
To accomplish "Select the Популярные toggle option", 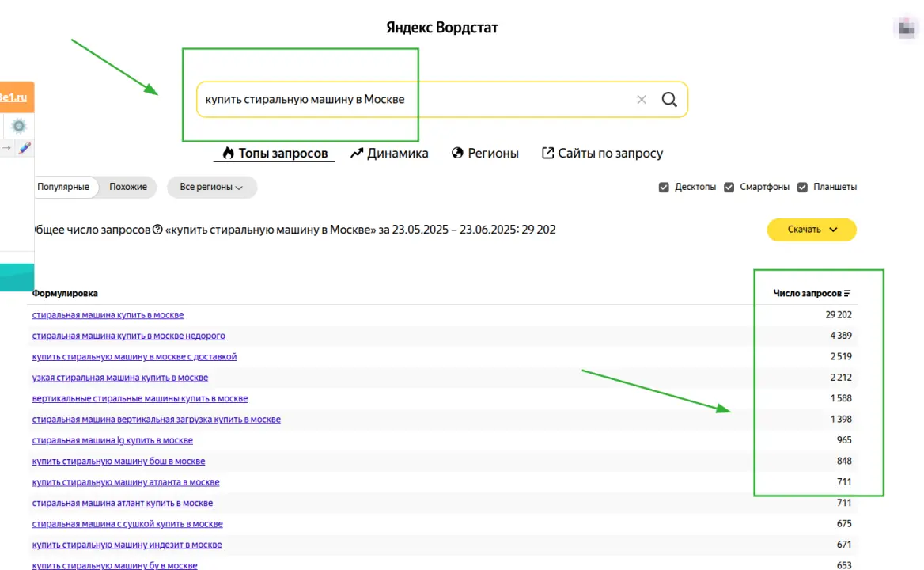I will [63, 187].
